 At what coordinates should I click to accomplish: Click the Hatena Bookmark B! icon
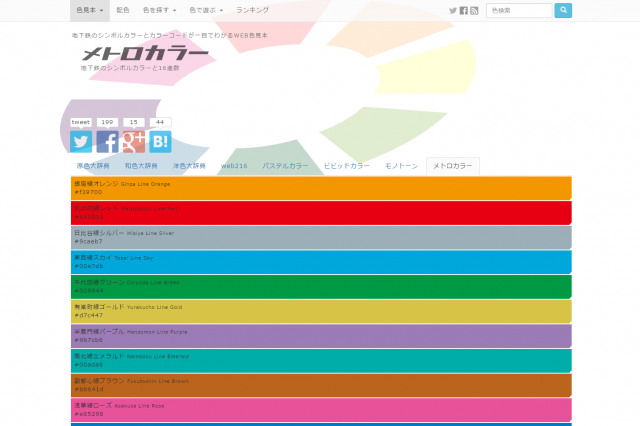(x=160, y=142)
